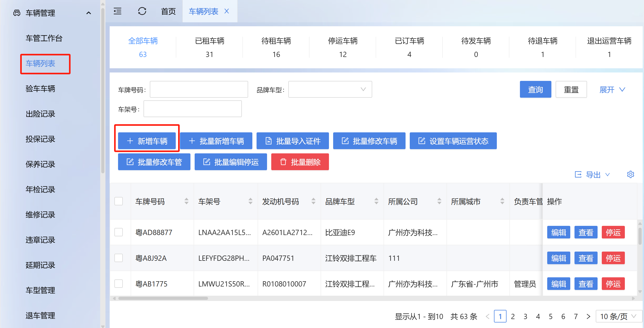644x328 pixels.
Task: Open table column settings gear icon
Action: tap(630, 174)
